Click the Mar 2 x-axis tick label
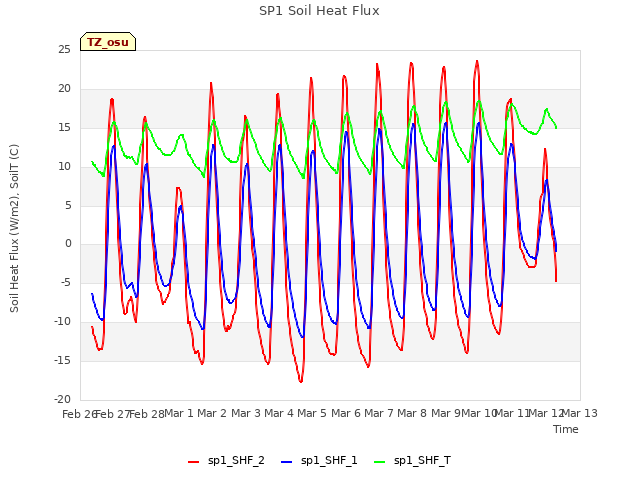This screenshot has width=640, height=480. click(212, 413)
